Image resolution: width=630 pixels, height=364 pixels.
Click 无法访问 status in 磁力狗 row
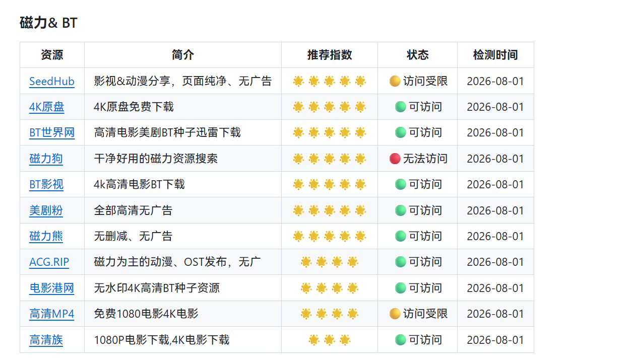point(425,159)
